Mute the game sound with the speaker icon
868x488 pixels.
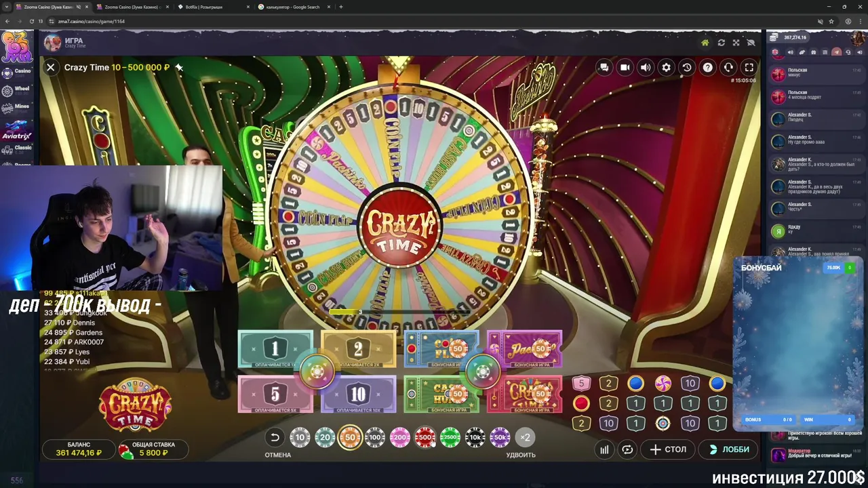[646, 67]
